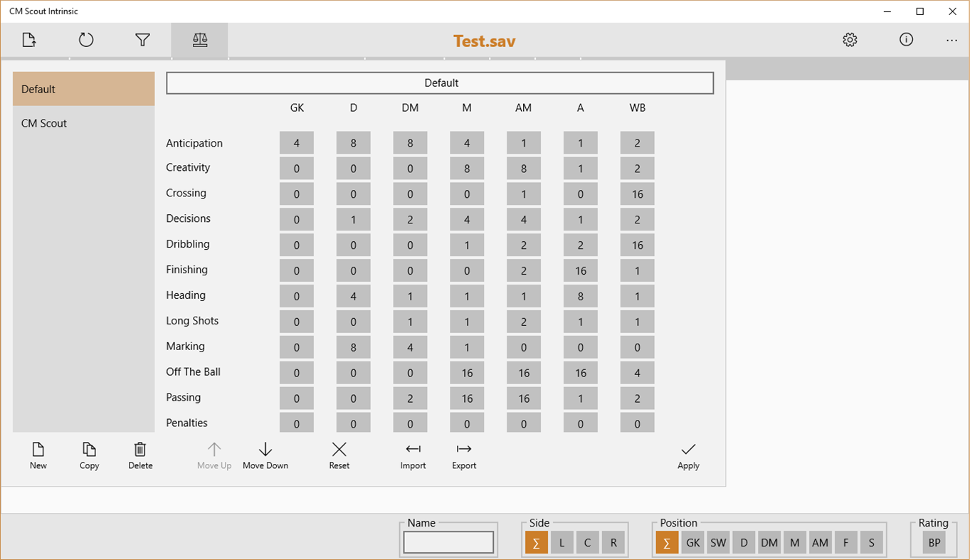Screen dimensions: 970x560
Task: Maximize the CM Scout Intrinsic window
Action: [920, 11]
